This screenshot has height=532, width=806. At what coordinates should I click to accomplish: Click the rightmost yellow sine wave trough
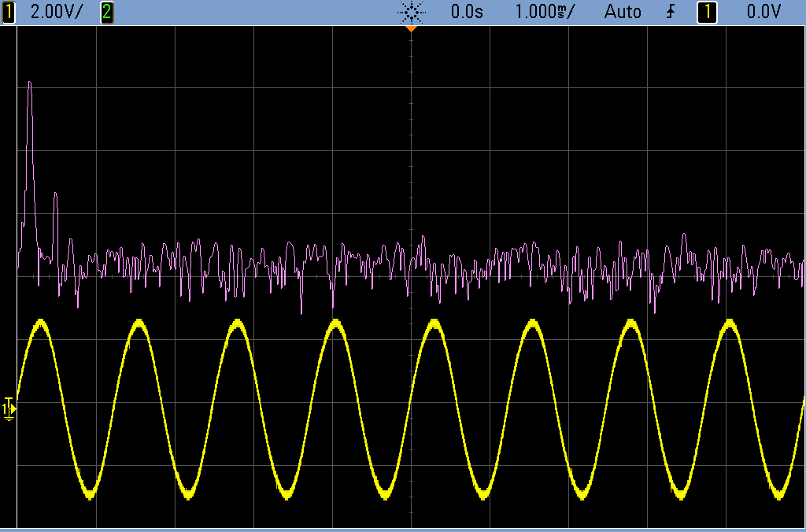tap(778, 493)
